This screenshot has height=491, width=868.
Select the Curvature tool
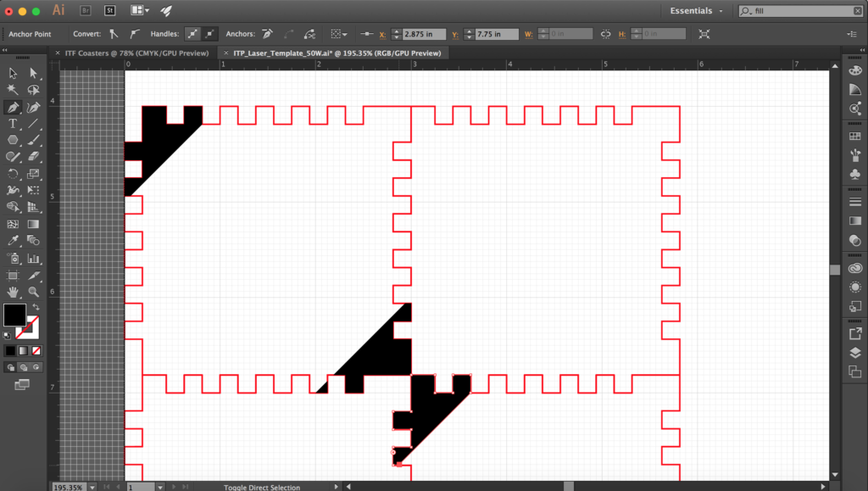[33, 107]
